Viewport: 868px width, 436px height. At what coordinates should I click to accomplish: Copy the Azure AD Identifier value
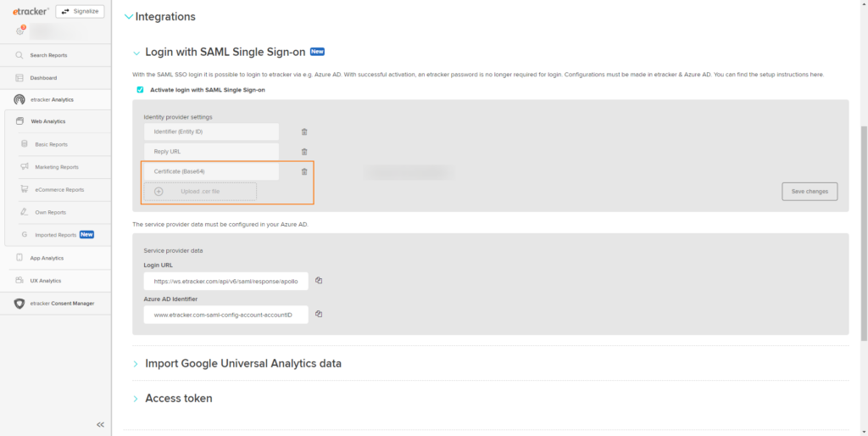coord(319,314)
